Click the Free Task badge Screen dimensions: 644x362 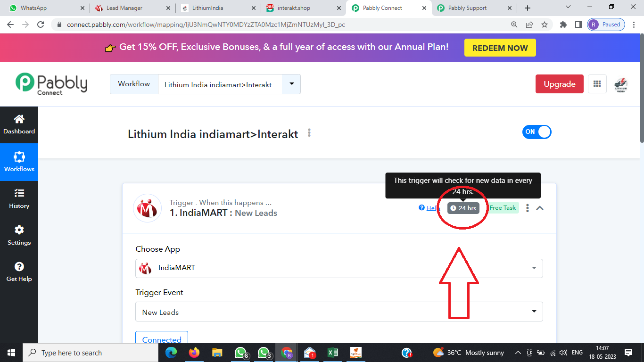(503, 208)
